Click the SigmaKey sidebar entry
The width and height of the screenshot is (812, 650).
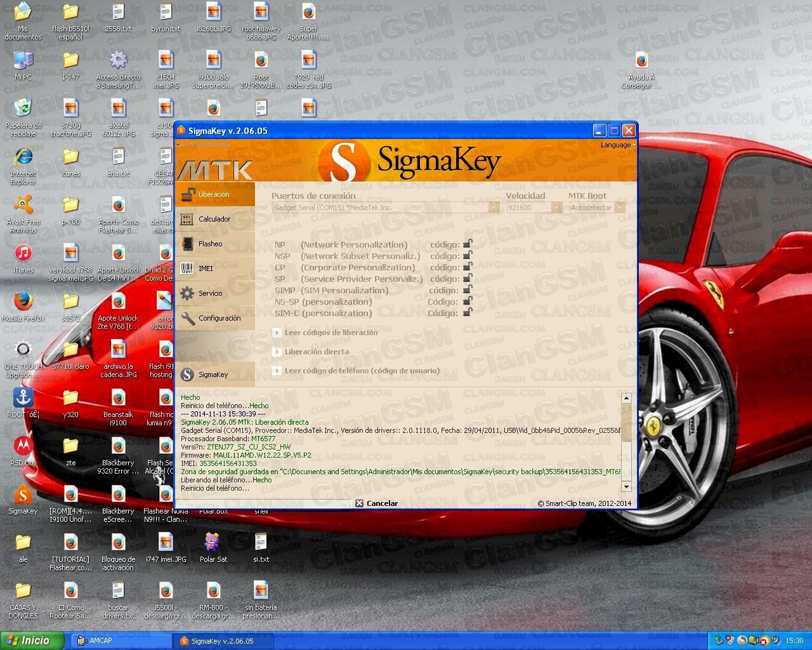214,375
